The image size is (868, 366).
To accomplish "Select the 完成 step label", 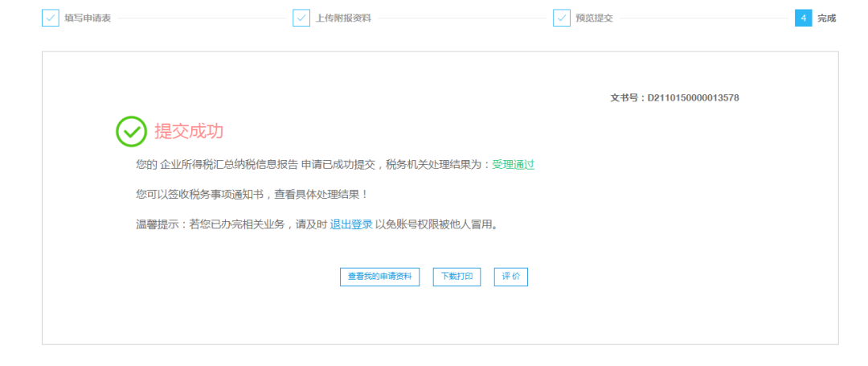I will point(826,19).
